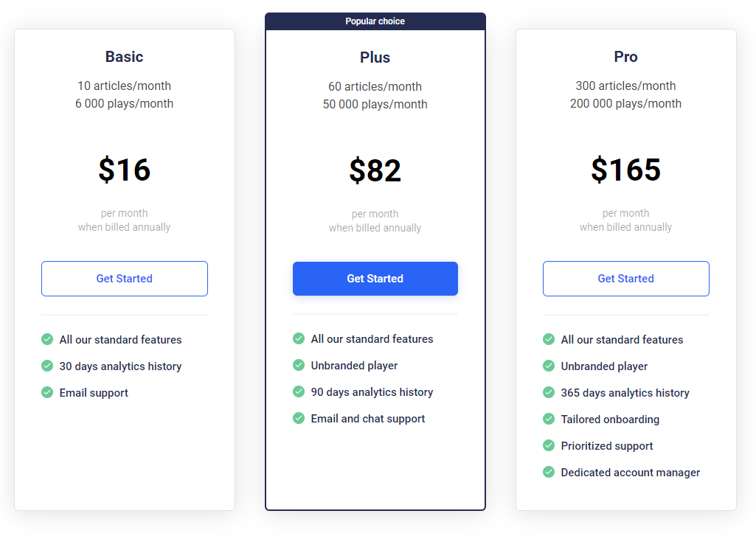Click the Plus plan heading
The width and height of the screenshot is (756, 536).
pyautogui.click(x=375, y=58)
